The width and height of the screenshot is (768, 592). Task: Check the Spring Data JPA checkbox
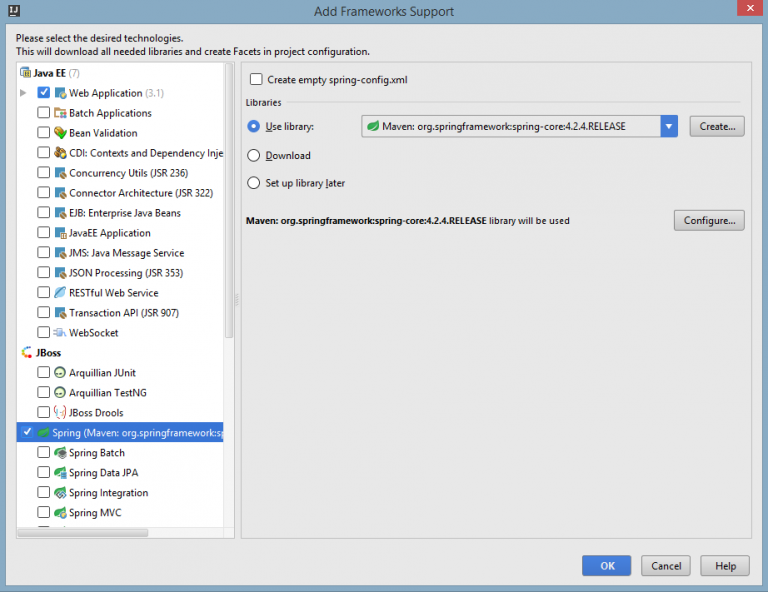(44, 473)
